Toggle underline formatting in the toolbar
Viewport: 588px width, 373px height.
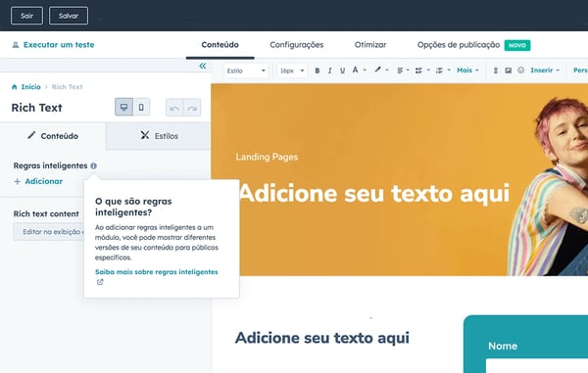tap(342, 70)
